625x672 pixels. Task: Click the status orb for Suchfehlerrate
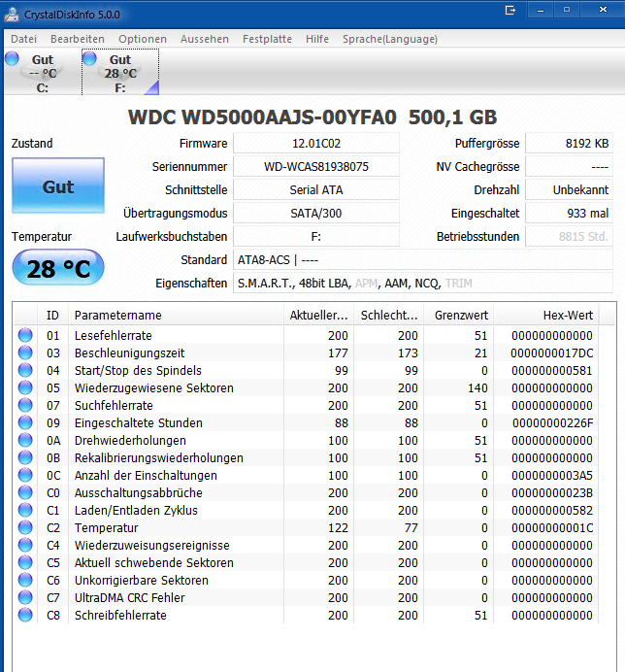click(25, 405)
